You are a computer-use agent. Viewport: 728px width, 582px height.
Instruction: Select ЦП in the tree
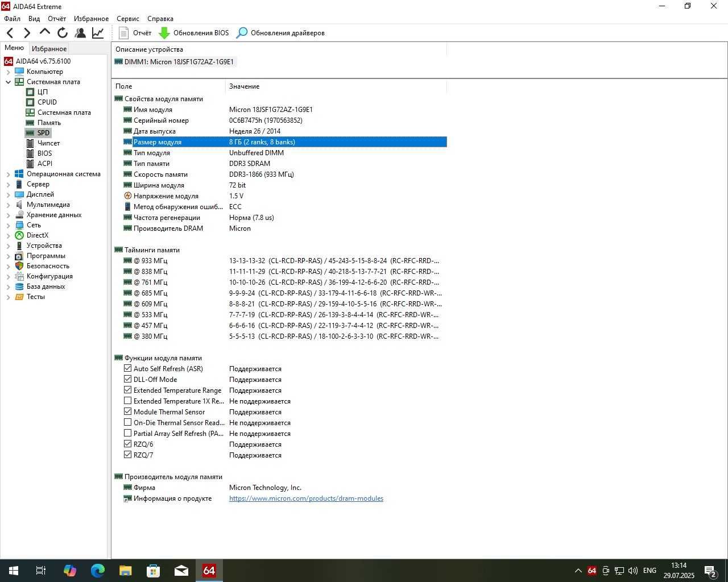43,92
